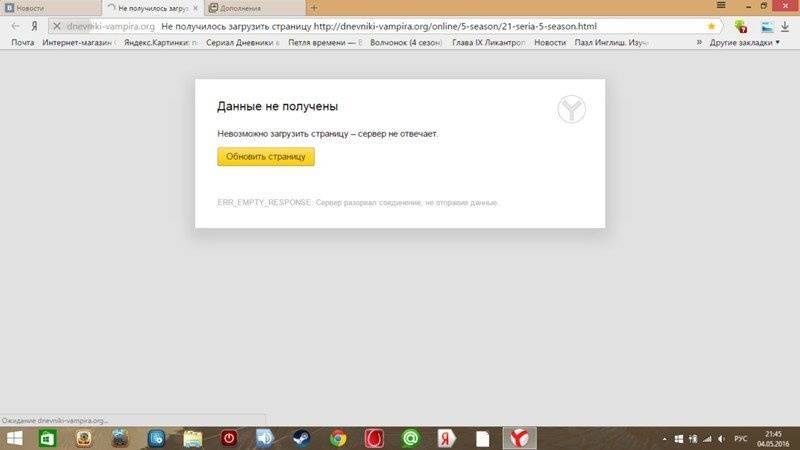Switch to the Новости tab
The width and height of the screenshot is (800, 450).
pos(50,8)
